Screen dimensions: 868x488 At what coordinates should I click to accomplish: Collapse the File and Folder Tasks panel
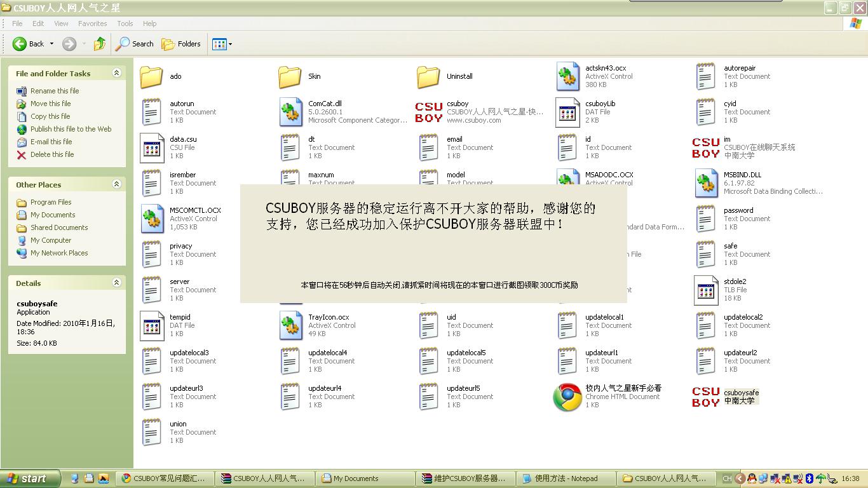click(116, 73)
